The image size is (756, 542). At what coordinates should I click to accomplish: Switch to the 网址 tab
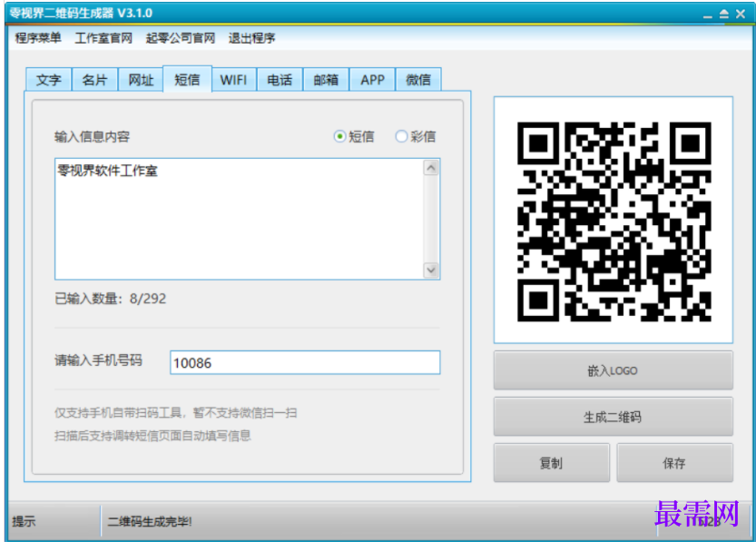click(x=141, y=80)
